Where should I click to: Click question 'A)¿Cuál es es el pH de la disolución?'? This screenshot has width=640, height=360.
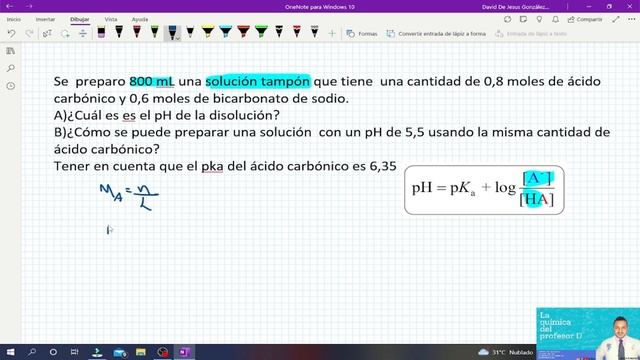click(x=167, y=115)
